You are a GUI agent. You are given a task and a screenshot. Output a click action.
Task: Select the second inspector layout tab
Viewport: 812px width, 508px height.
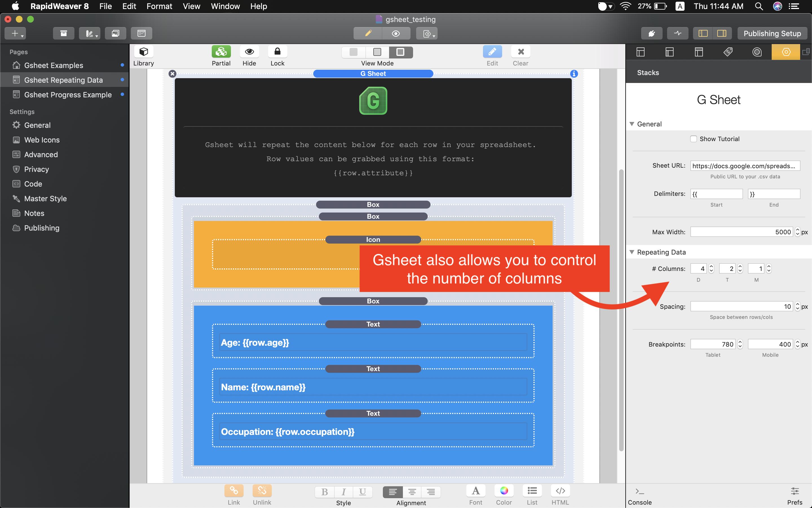click(669, 52)
